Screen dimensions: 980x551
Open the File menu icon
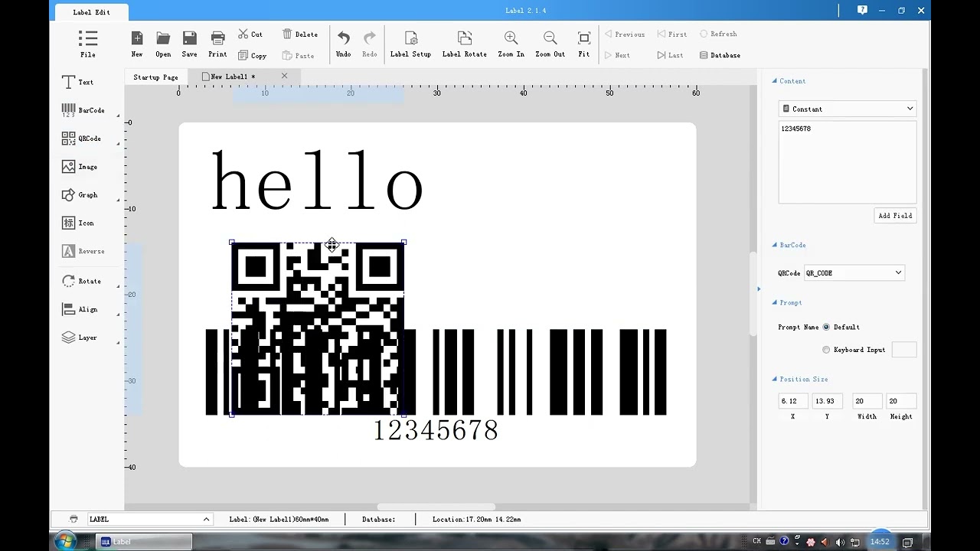coord(88,44)
